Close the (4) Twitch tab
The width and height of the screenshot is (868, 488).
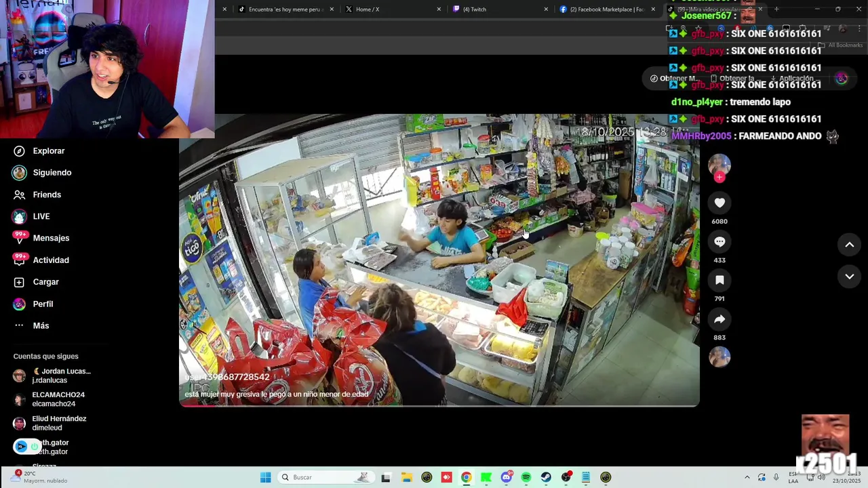click(x=546, y=9)
